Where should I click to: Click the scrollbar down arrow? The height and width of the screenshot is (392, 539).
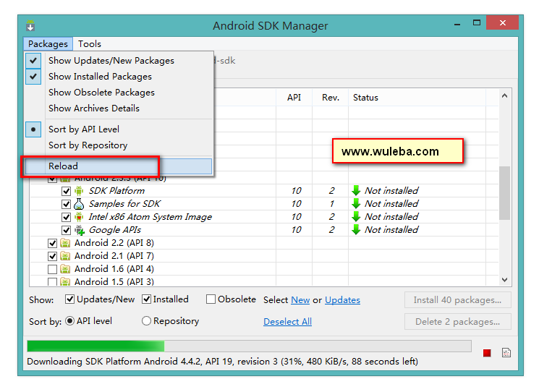(504, 280)
